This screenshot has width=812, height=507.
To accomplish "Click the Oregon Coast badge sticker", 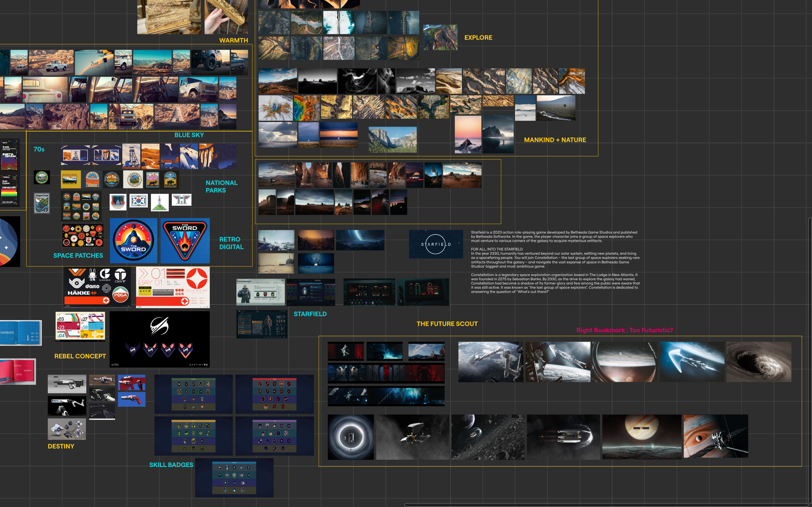I will pyautogui.click(x=42, y=203).
